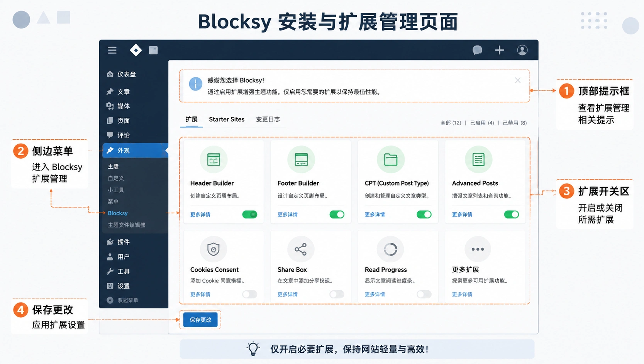This screenshot has height=364, width=644.
Task: Open 主题文件编辑器 submenu item
Action: click(127, 225)
